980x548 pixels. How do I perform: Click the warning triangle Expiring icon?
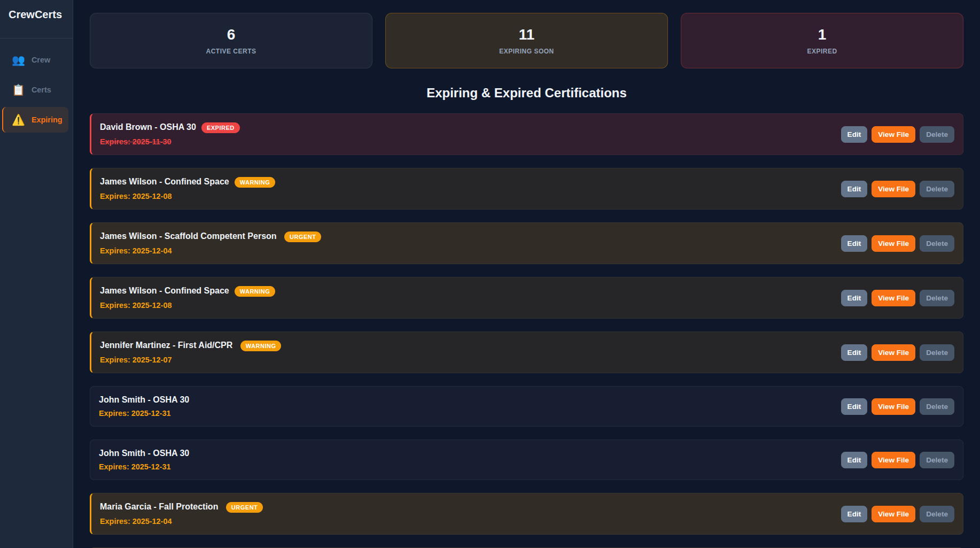tap(18, 120)
